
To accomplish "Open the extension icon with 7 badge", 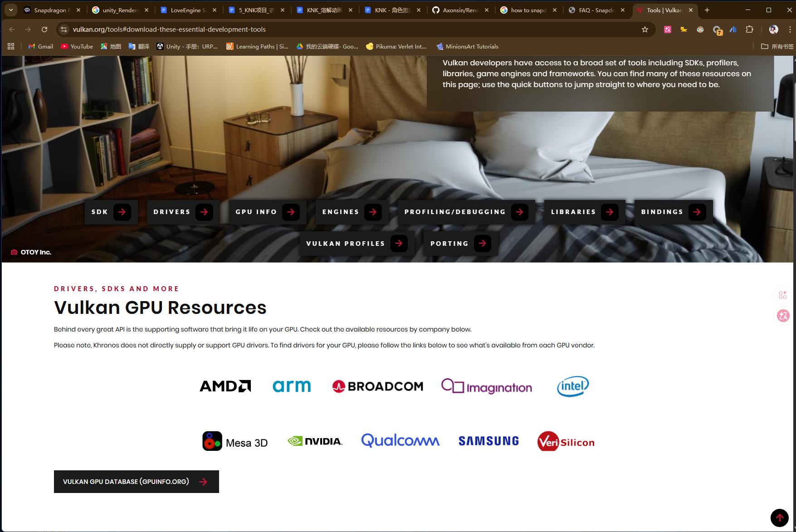I will tap(717, 30).
